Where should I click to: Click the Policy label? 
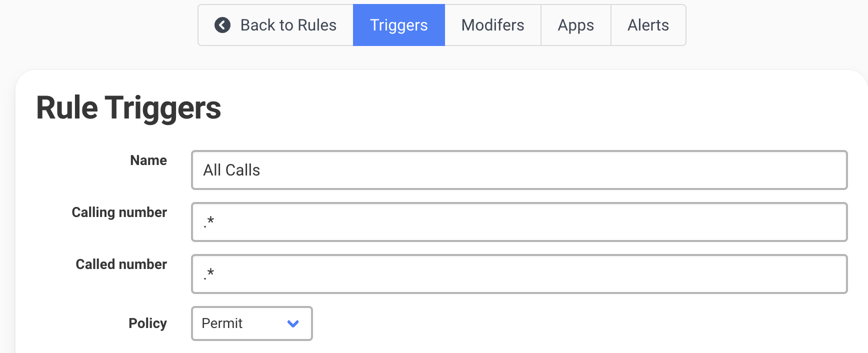point(147,323)
